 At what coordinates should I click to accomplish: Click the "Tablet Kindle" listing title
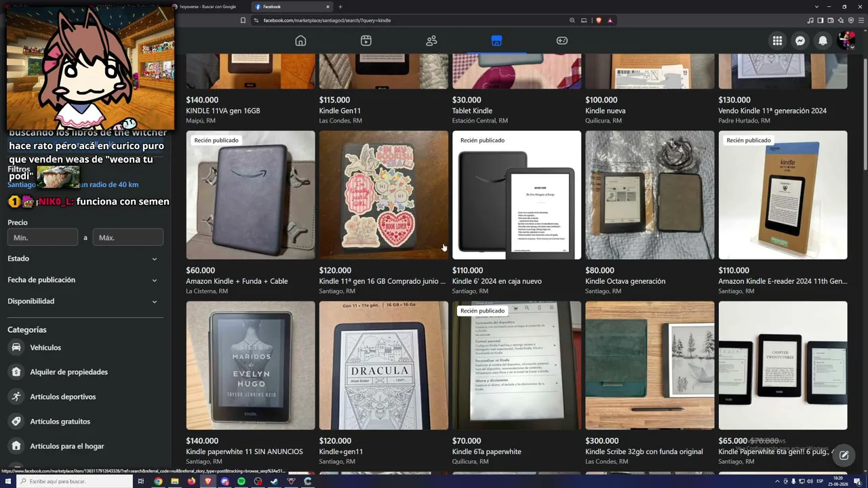[x=472, y=110]
